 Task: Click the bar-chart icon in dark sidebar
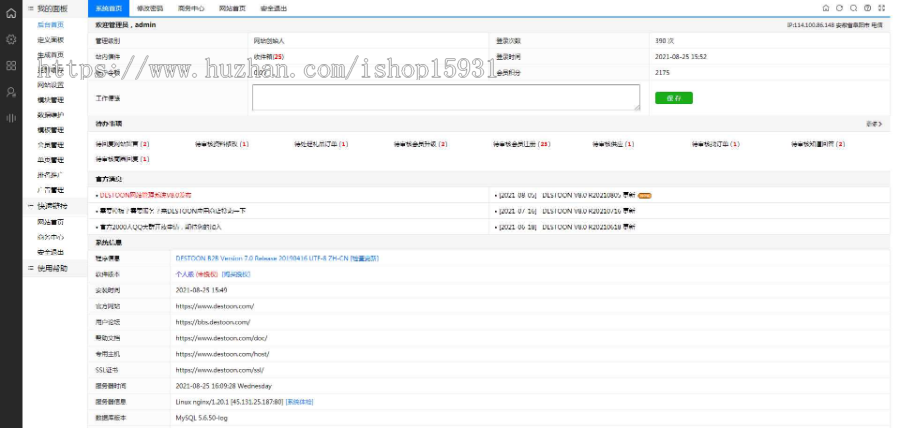(11, 117)
